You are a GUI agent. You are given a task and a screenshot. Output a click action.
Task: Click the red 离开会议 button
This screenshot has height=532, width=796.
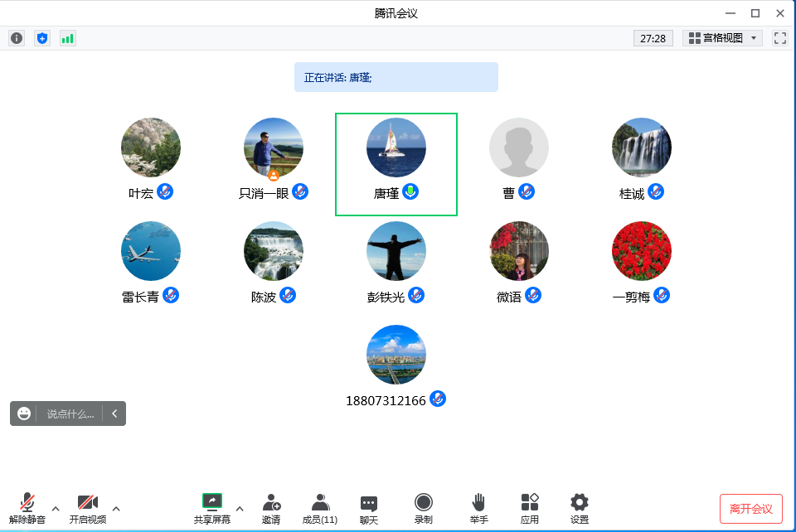click(x=751, y=509)
